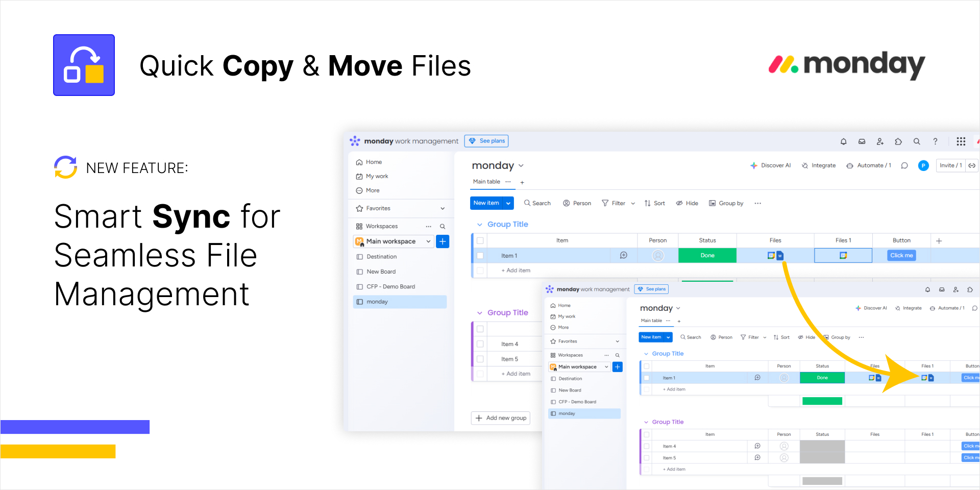Click file icon in Files 1 cell, back window
980x490 pixels.
[x=843, y=256]
